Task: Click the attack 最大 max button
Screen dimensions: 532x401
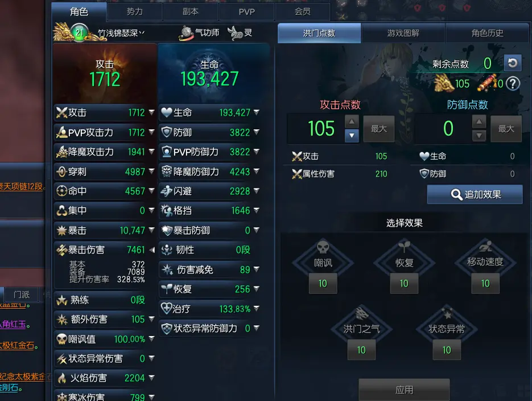Action: click(x=378, y=129)
